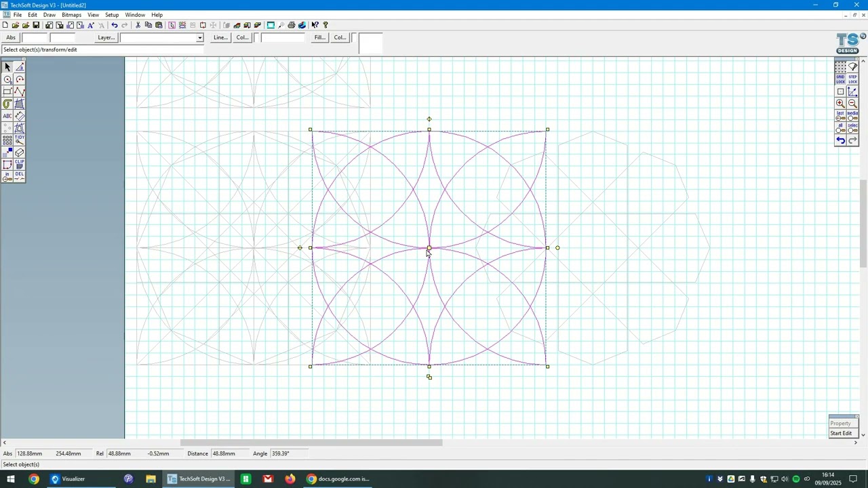Click the context help arrow icon

point(315,25)
